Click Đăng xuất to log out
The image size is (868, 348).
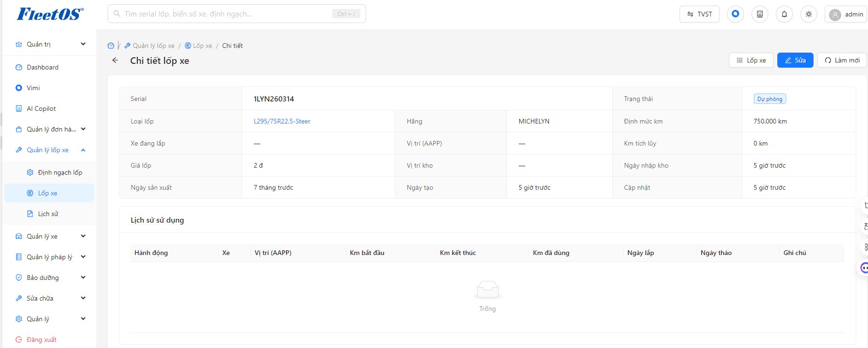click(x=41, y=340)
